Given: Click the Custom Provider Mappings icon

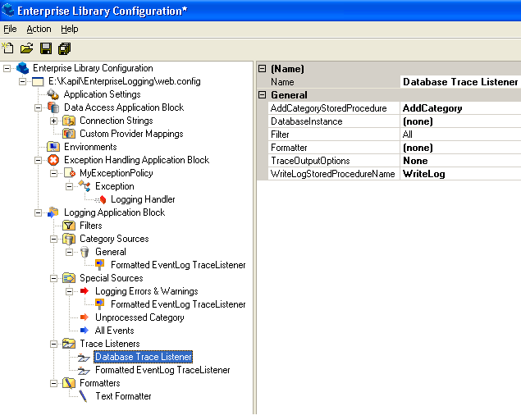Looking at the screenshot, I should [69, 134].
